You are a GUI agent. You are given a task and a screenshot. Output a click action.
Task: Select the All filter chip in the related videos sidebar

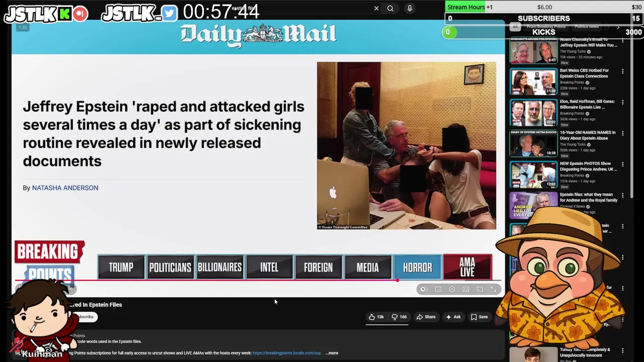(515, 26)
